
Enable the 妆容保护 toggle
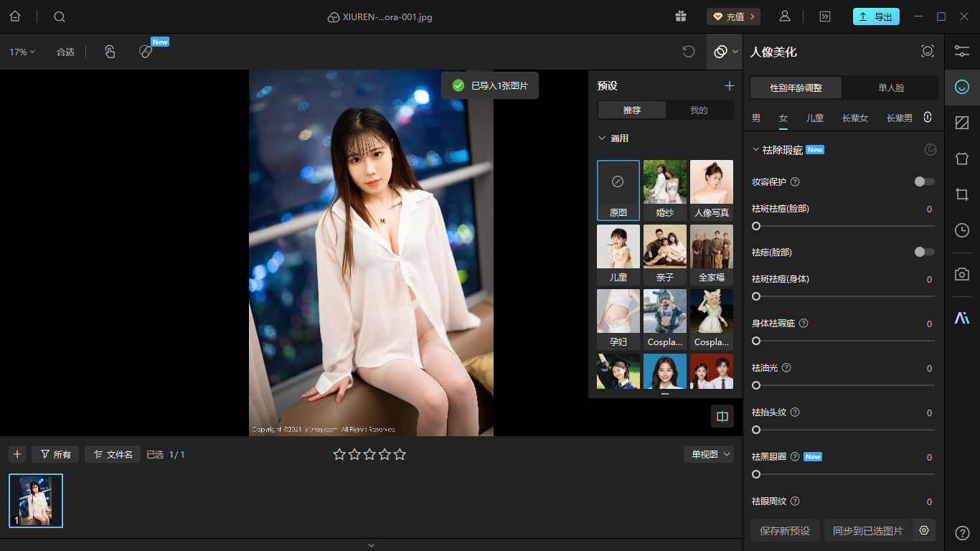[924, 182]
